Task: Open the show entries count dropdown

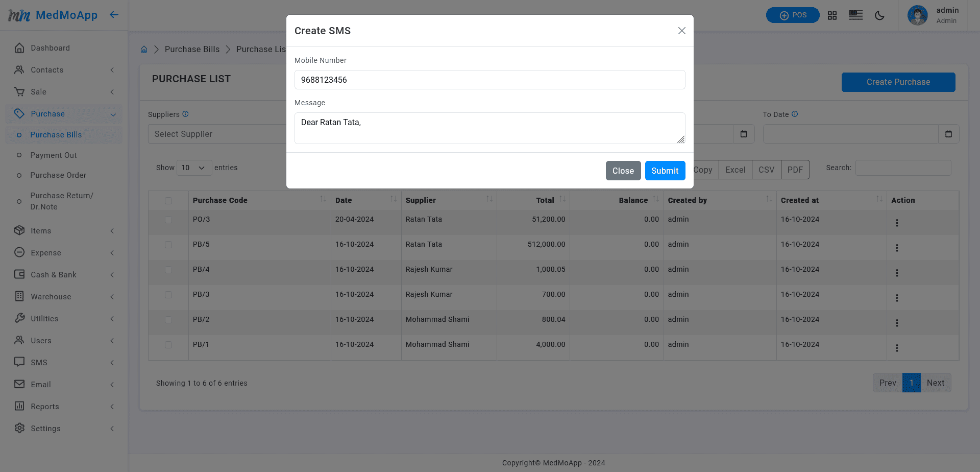Action: (x=194, y=168)
